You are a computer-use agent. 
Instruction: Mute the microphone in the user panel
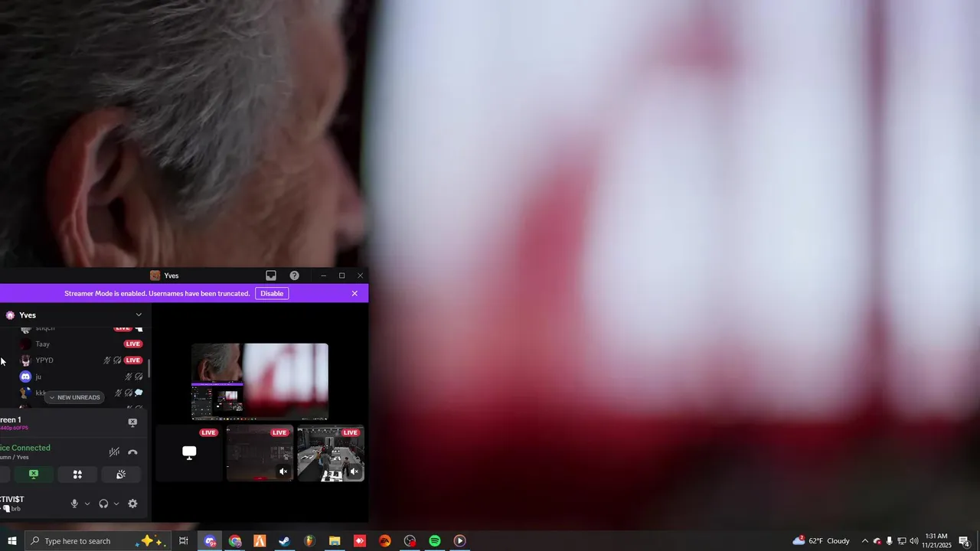tap(74, 504)
